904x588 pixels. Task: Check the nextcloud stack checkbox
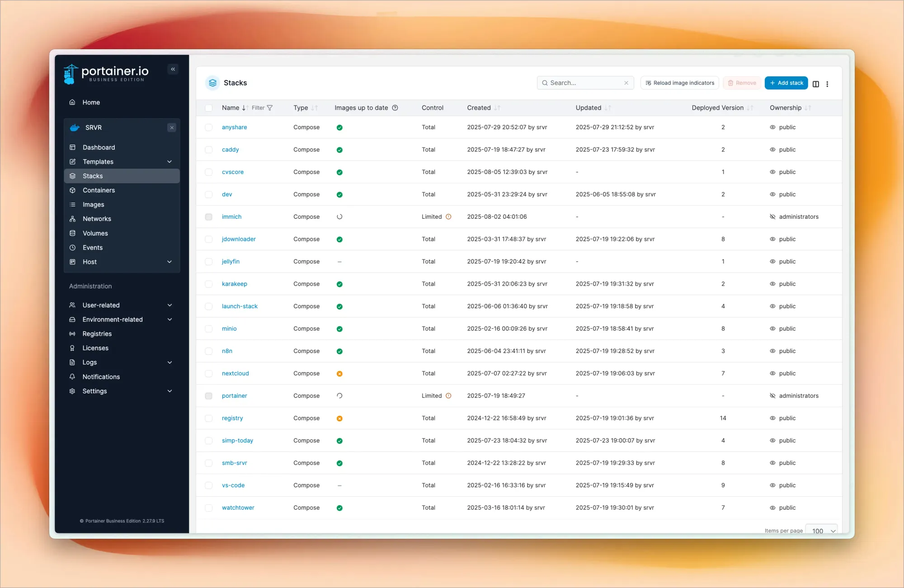[x=208, y=373]
